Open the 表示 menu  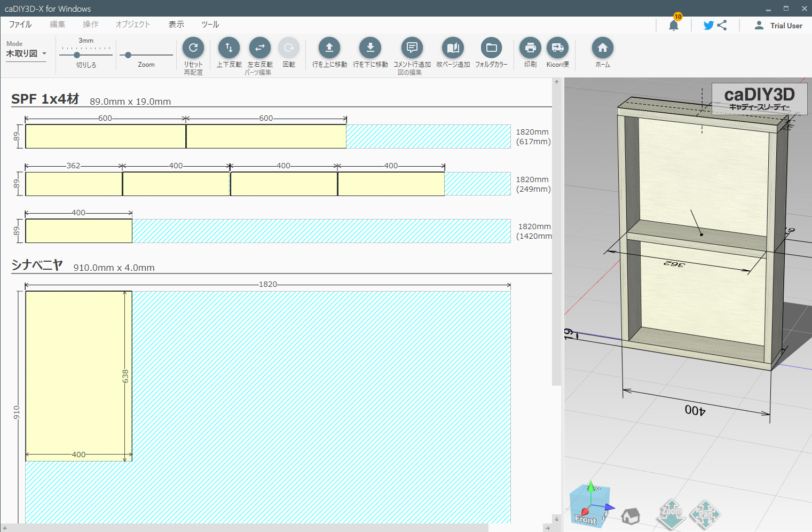(x=176, y=25)
